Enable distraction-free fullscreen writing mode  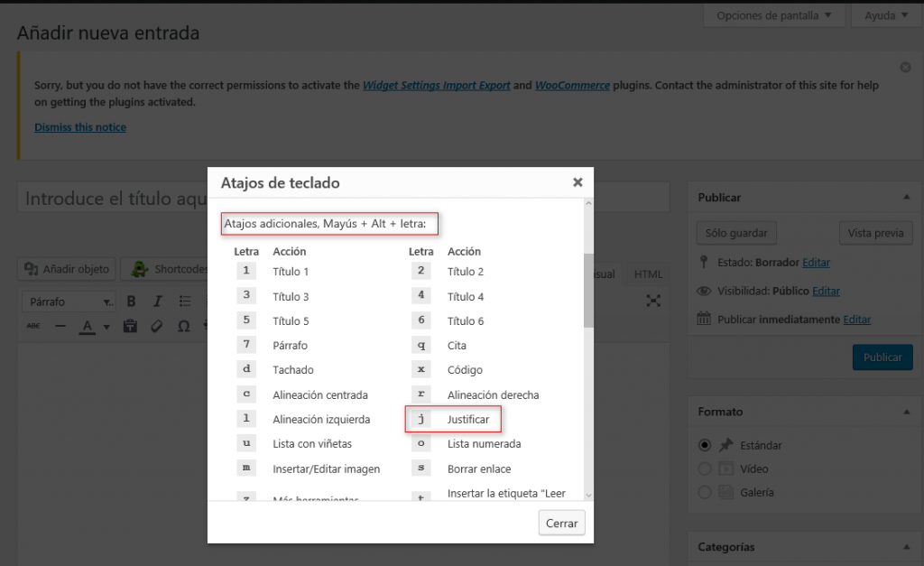(653, 301)
